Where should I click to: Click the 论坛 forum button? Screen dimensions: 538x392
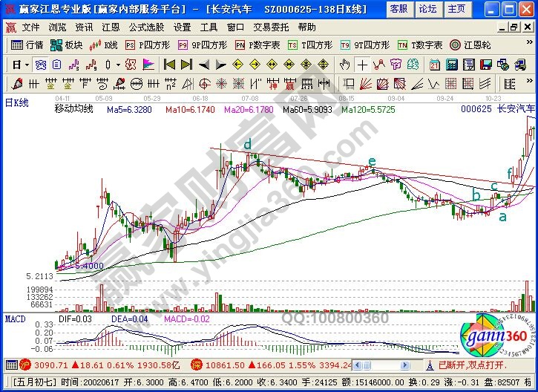[427, 9]
